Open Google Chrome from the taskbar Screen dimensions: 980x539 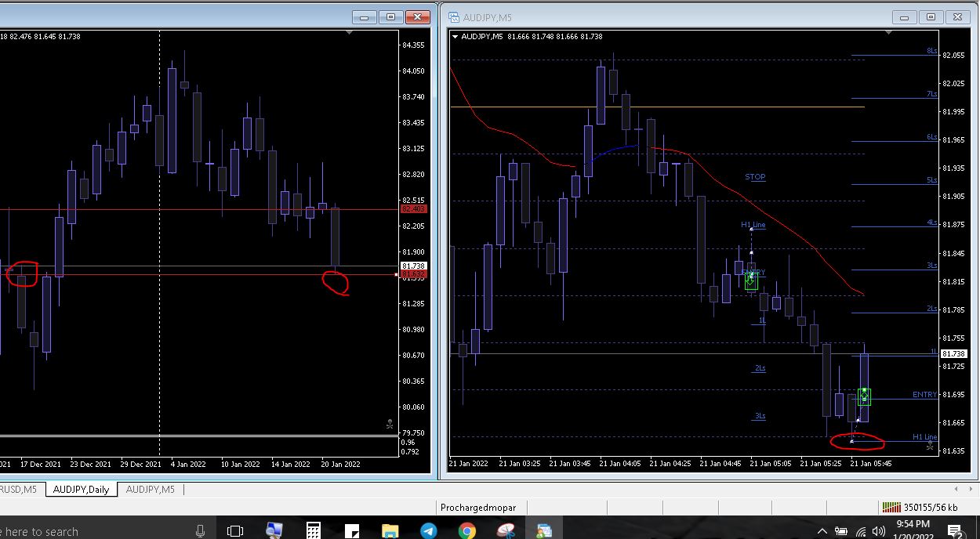tap(466, 530)
